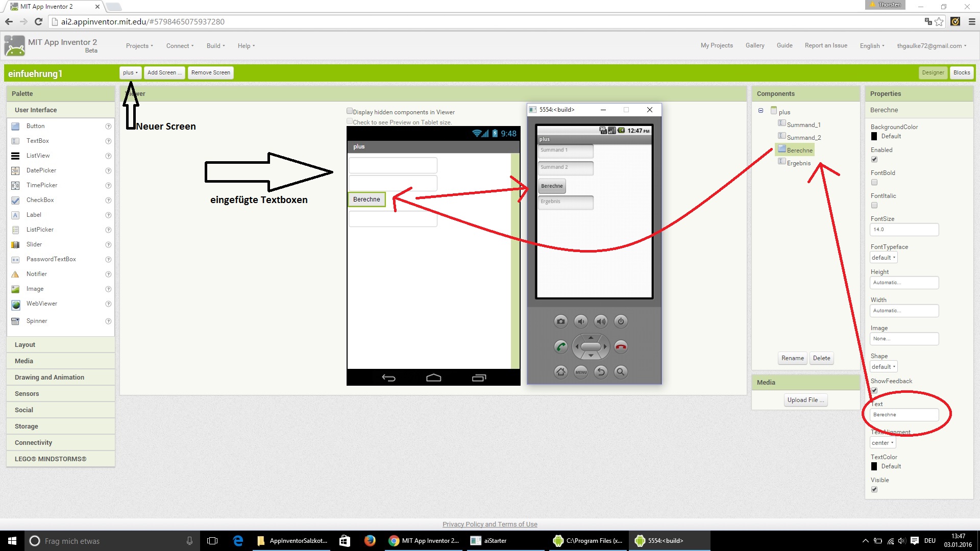980x551 pixels.
Task: Open the Gallery page
Action: (755, 45)
